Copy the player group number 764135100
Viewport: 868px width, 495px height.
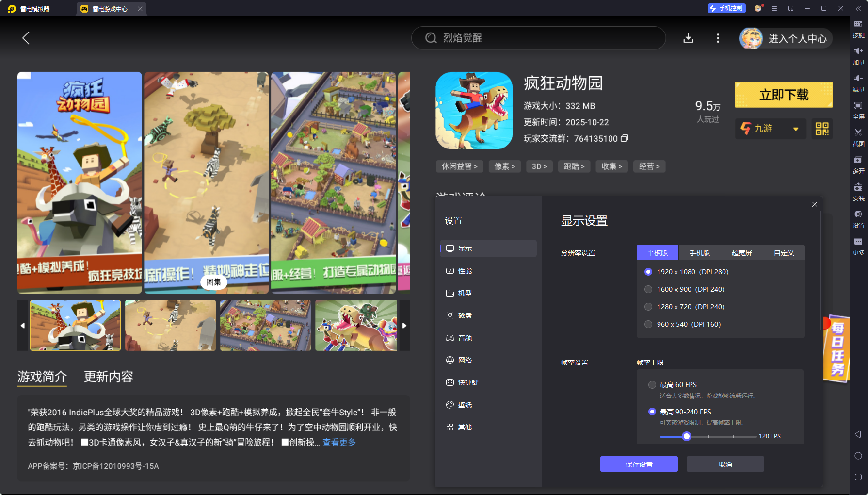625,138
